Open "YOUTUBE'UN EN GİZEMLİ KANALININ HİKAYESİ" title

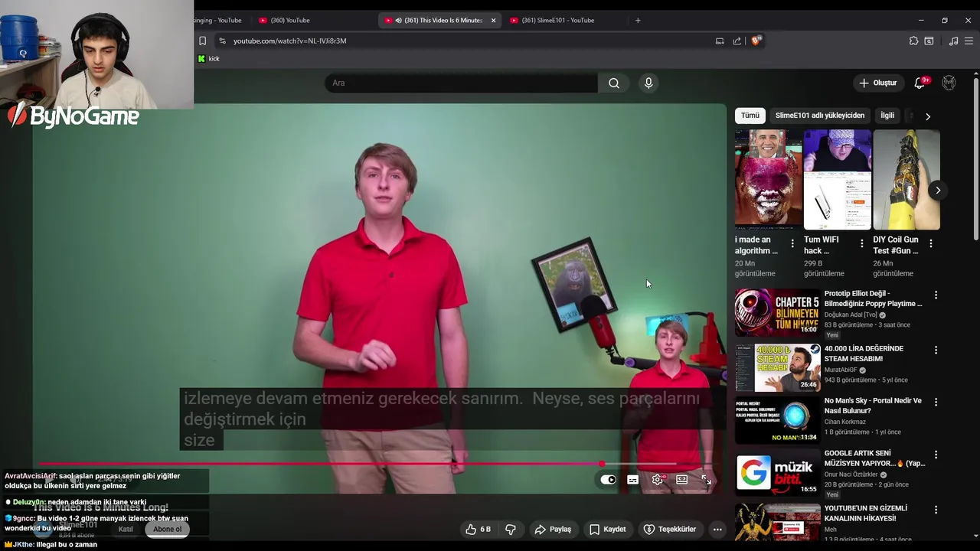point(866,513)
